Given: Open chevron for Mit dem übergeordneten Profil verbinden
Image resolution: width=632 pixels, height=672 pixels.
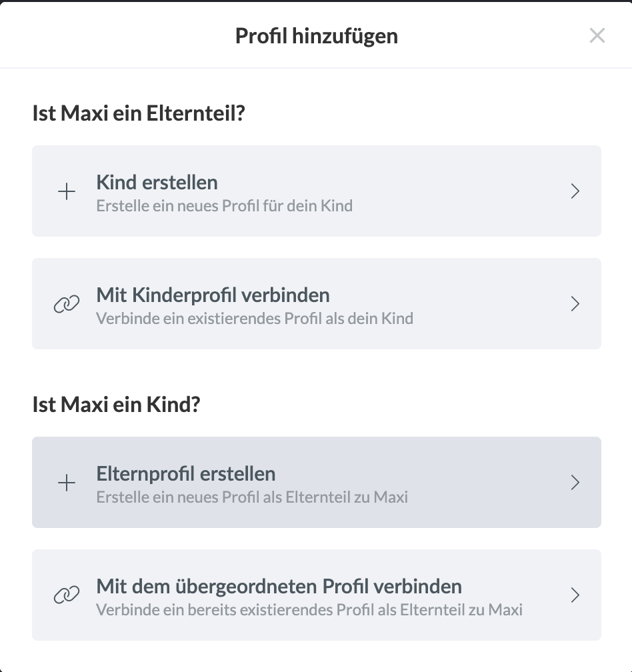Looking at the screenshot, I should pyautogui.click(x=575, y=595).
